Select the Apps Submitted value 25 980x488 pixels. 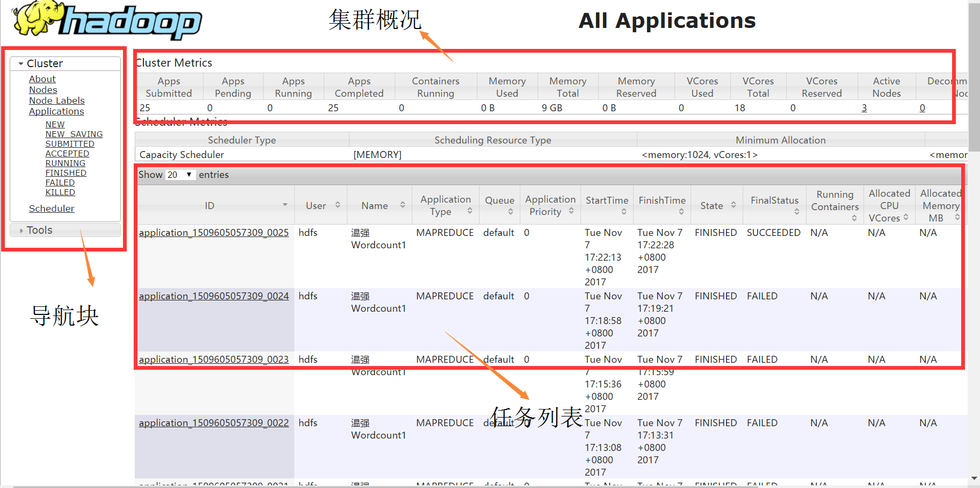point(145,108)
